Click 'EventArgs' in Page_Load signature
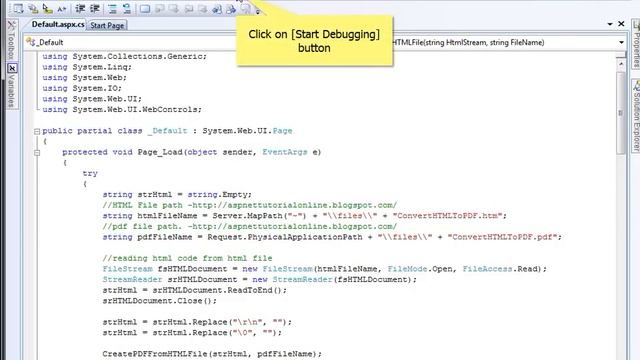 (284, 152)
